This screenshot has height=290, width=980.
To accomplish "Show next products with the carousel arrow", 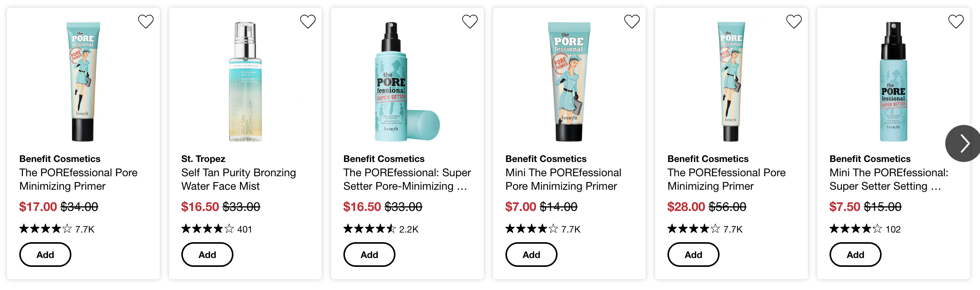I will click(963, 143).
